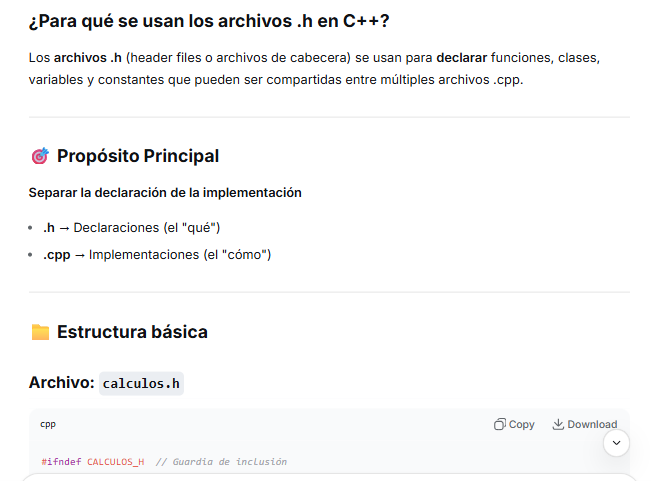651x481 pixels.
Task: Click the CALCULOS_H macro name in code
Action: pyautogui.click(x=116, y=462)
